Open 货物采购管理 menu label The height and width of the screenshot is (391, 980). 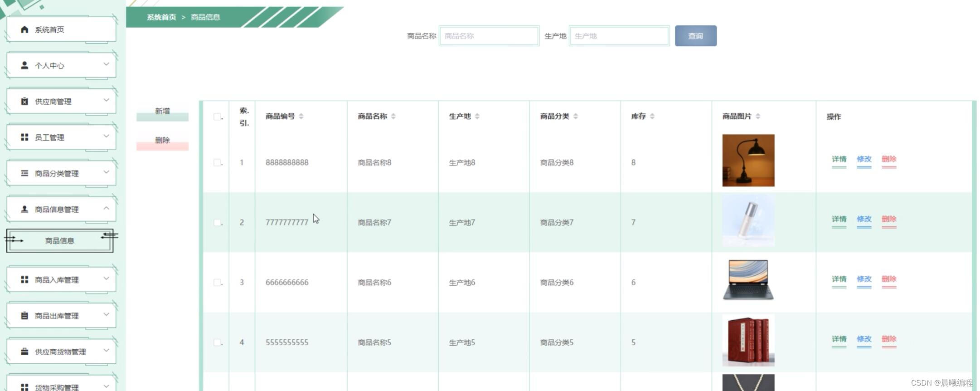click(x=57, y=387)
